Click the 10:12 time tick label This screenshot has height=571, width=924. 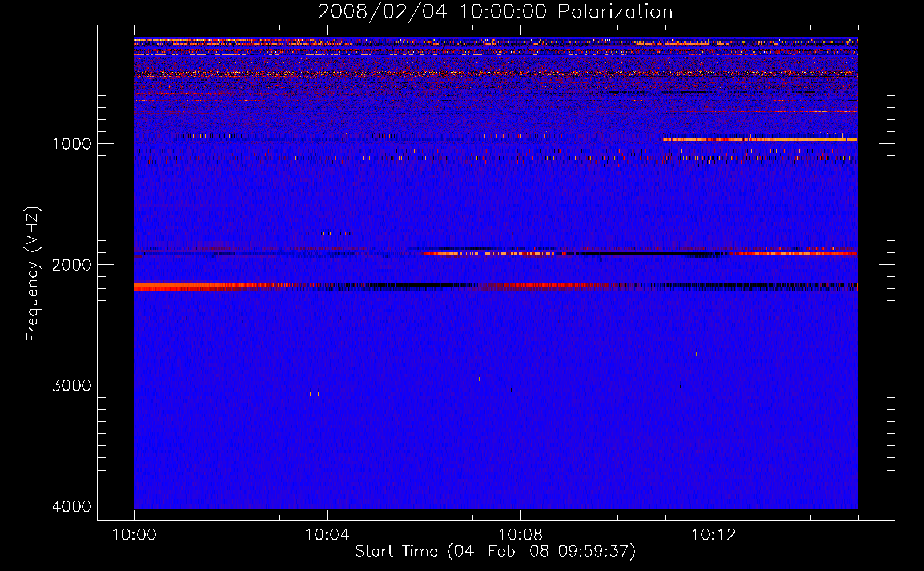point(714,535)
